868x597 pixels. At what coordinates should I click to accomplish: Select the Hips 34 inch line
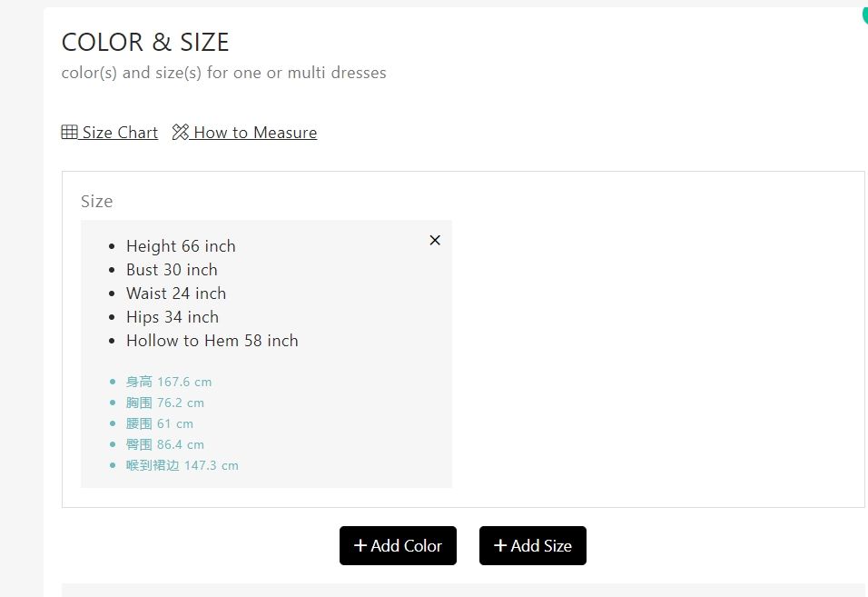click(x=173, y=317)
